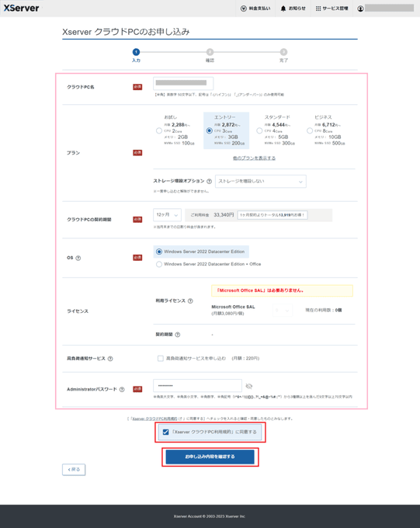420x528 pixels.
Task: Open the XServer logo home link
Action: tap(21, 8)
